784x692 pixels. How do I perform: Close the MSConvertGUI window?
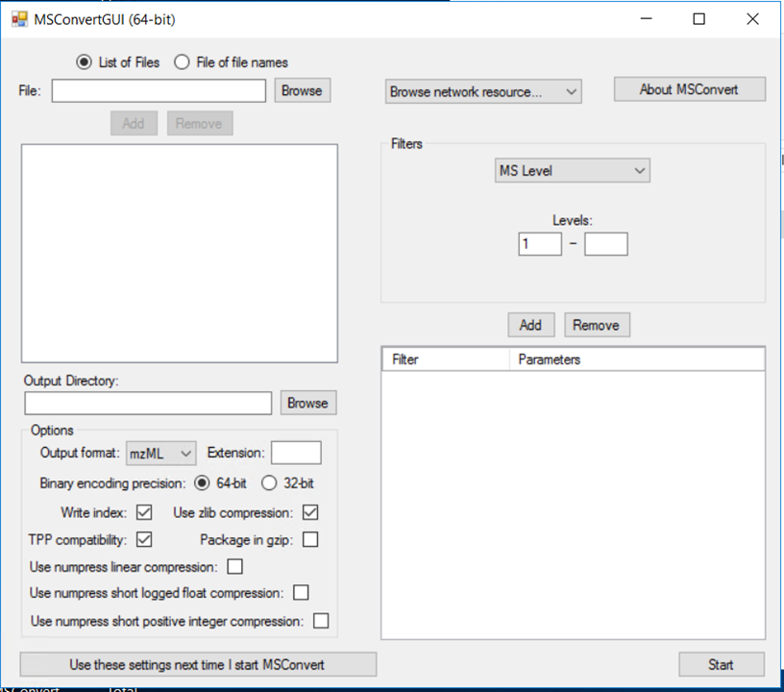coord(752,19)
